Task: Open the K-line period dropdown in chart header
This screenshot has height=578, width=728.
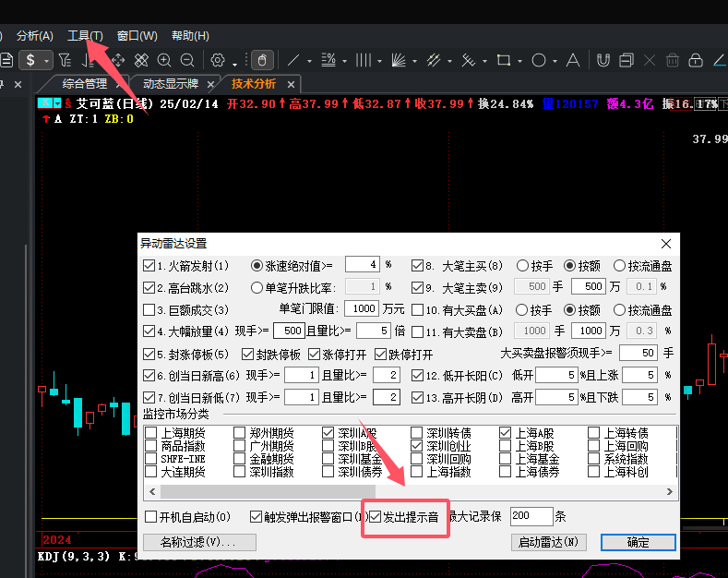Action: 57,103
